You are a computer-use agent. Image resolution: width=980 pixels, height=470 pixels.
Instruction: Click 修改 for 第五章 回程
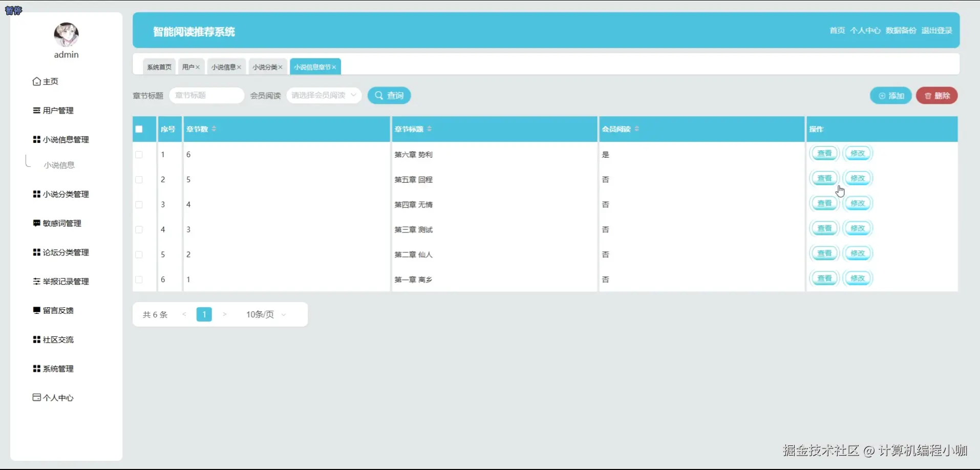[858, 178]
